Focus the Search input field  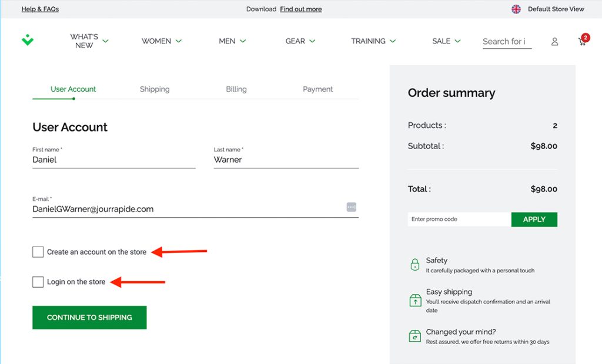[x=506, y=42]
